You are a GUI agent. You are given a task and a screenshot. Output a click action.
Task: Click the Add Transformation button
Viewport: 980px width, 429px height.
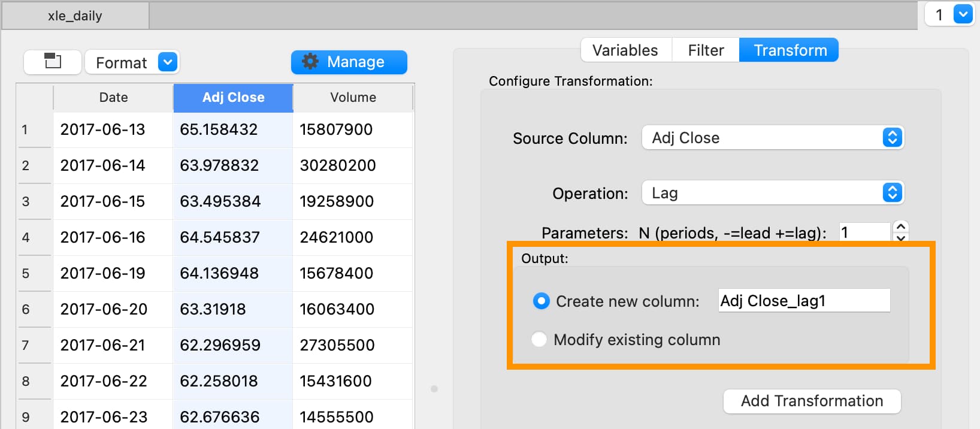click(812, 401)
